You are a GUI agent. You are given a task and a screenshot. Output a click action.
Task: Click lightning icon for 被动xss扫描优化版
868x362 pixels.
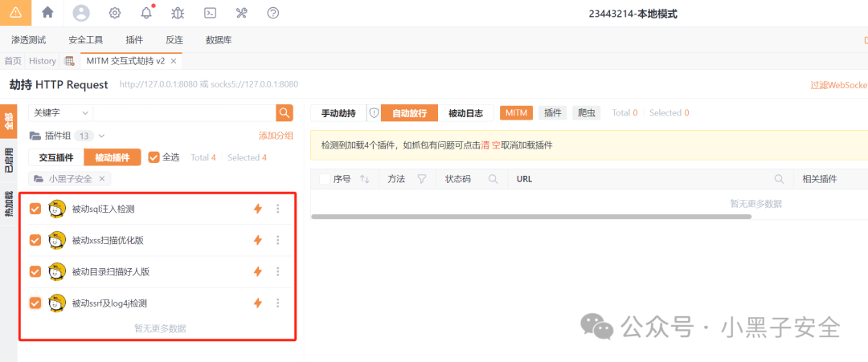257,240
